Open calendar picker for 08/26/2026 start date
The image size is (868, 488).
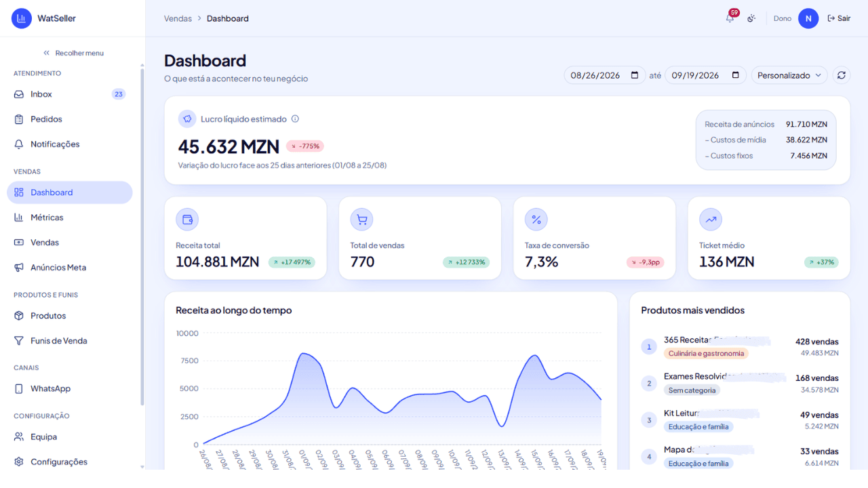tap(635, 75)
